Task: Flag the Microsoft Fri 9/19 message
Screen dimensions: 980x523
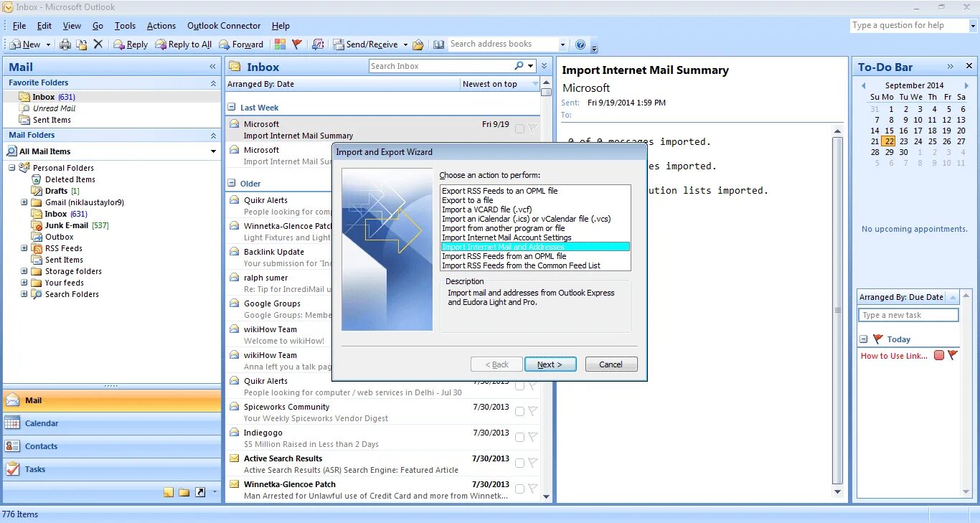Action: [x=532, y=129]
